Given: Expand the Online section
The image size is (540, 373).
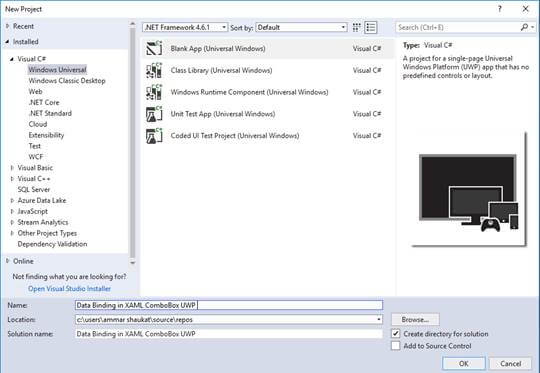Looking at the screenshot, I should pos(8,261).
